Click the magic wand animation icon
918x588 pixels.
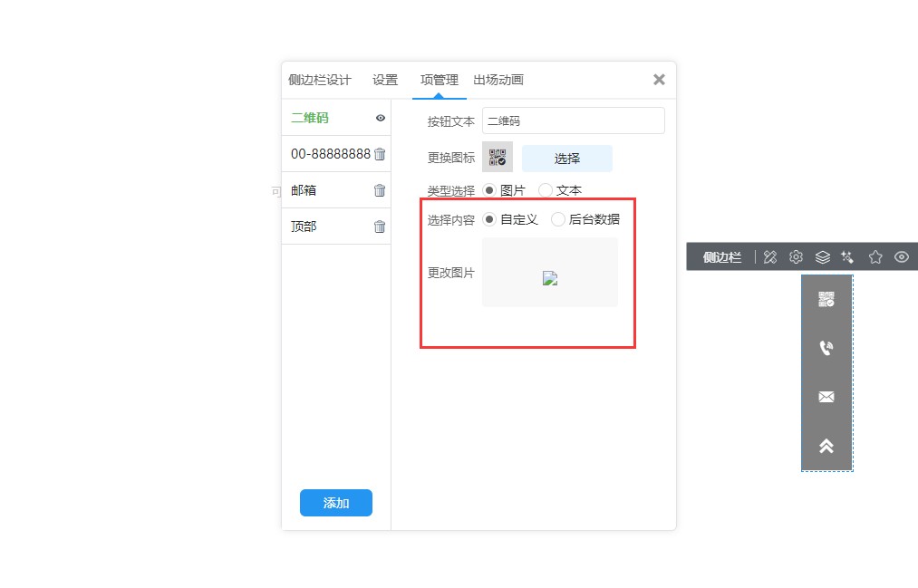(847, 257)
